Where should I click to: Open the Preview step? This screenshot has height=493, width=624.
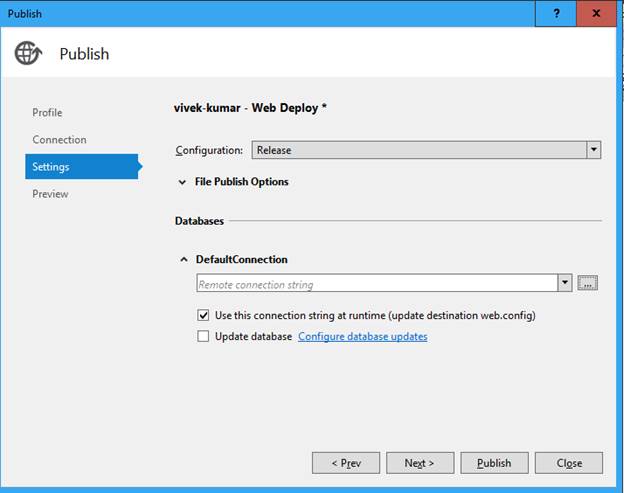[50, 194]
